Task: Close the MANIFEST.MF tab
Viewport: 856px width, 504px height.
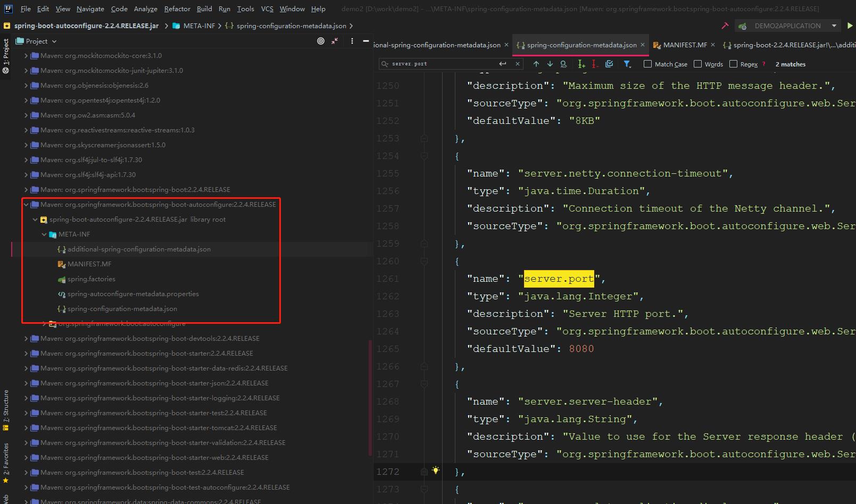Action: click(713, 45)
